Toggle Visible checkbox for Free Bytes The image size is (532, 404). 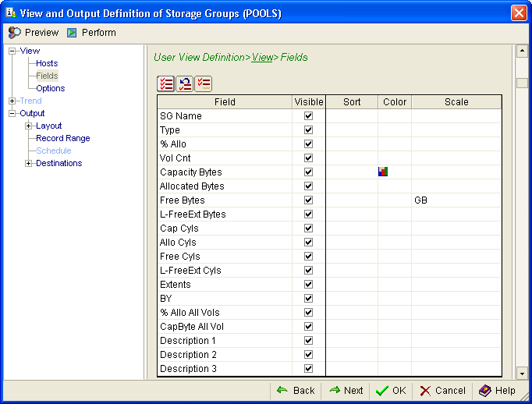click(308, 200)
